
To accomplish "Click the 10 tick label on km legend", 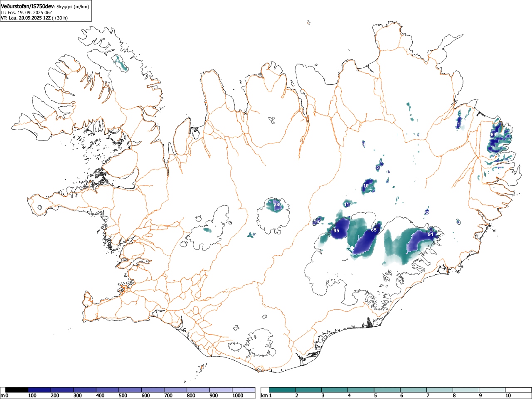I will 508,396.
